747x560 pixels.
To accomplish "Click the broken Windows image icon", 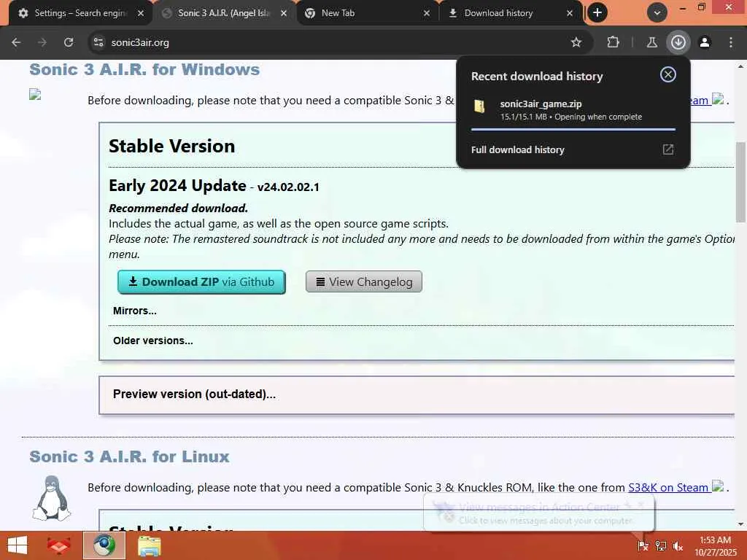I will (x=35, y=94).
